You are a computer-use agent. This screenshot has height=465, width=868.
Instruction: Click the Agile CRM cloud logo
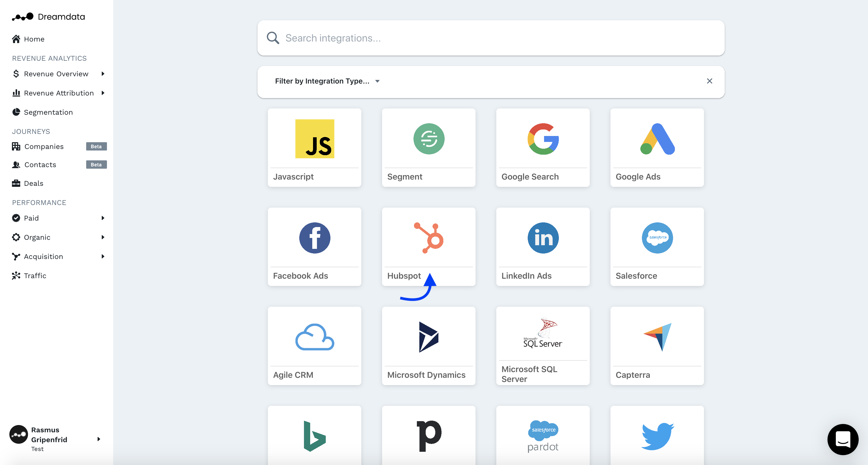point(314,337)
